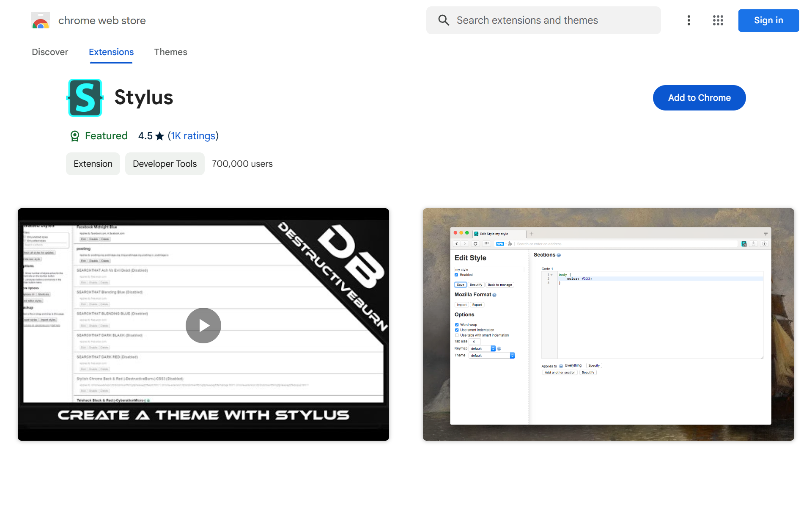Click the search magnifier icon

[x=444, y=20]
